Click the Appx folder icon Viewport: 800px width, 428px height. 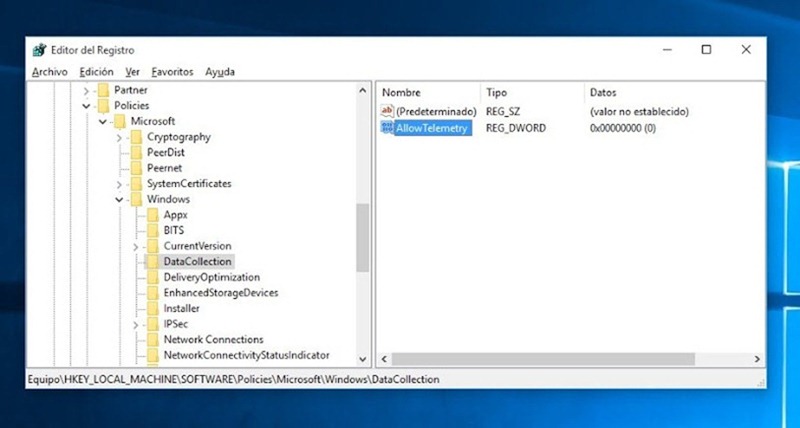point(153,215)
